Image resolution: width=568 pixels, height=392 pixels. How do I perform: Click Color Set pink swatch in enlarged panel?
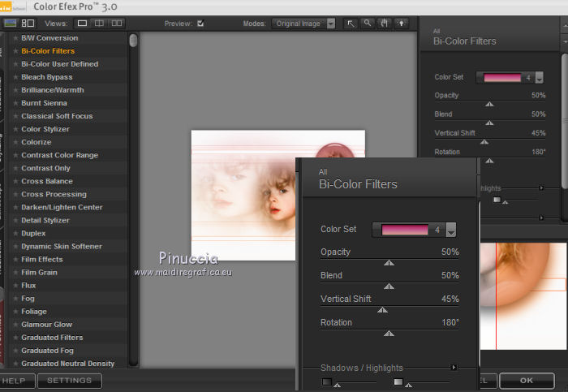(x=405, y=230)
